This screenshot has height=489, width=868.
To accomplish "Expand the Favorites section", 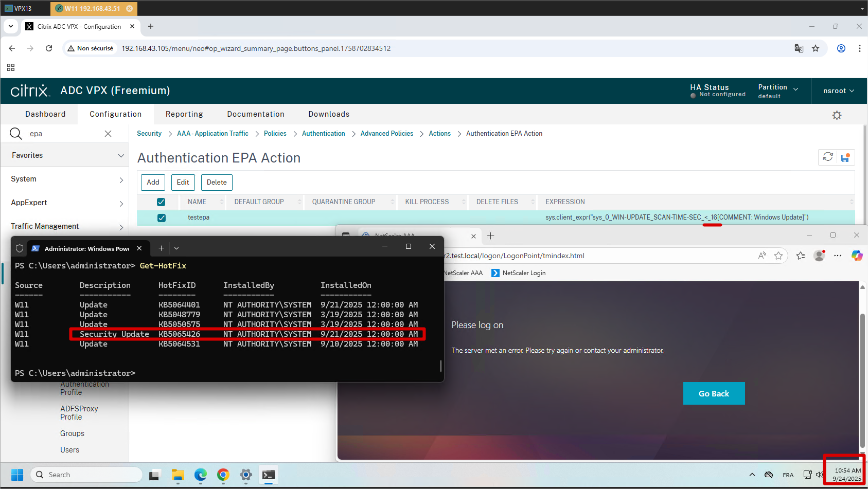I will coord(64,155).
